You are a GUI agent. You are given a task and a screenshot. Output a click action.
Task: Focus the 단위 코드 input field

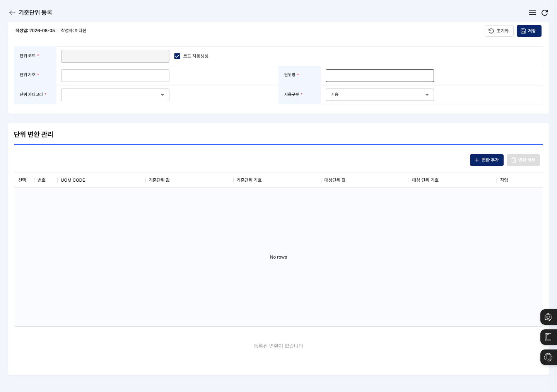pos(115,56)
